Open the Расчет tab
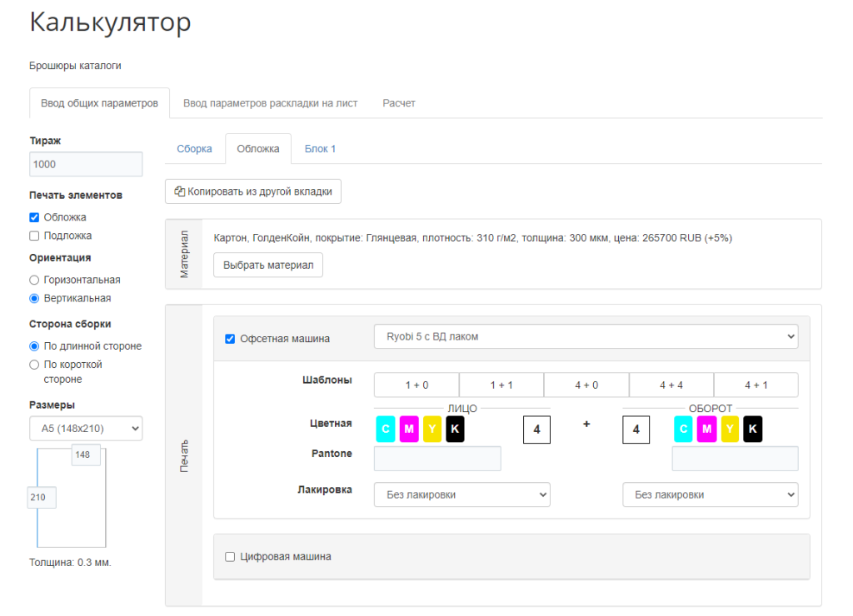853x616 pixels. point(398,102)
